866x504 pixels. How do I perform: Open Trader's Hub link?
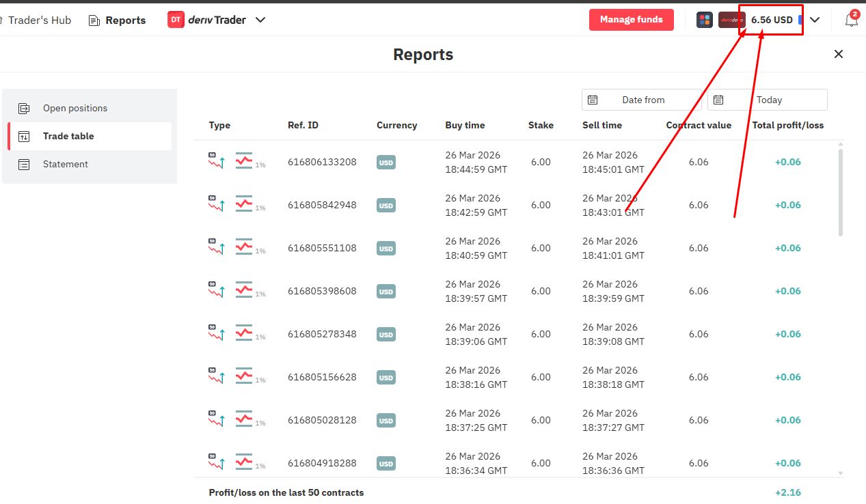point(39,20)
